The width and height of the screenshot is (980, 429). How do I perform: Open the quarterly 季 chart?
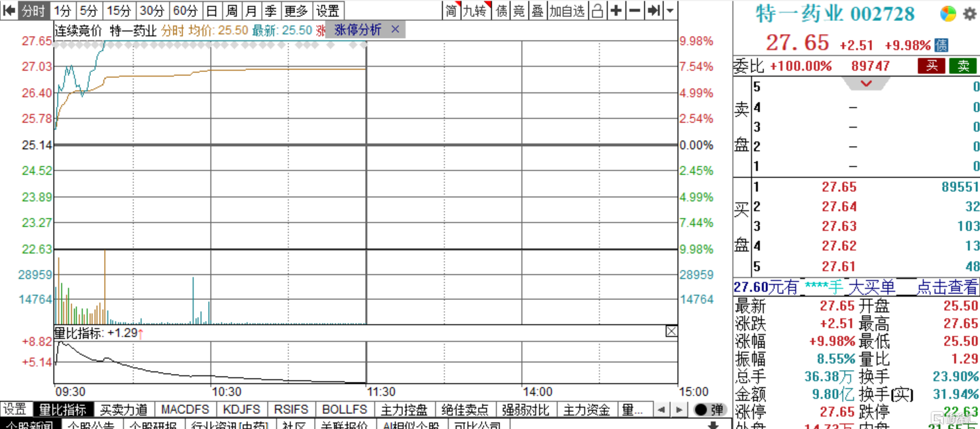(x=271, y=10)
